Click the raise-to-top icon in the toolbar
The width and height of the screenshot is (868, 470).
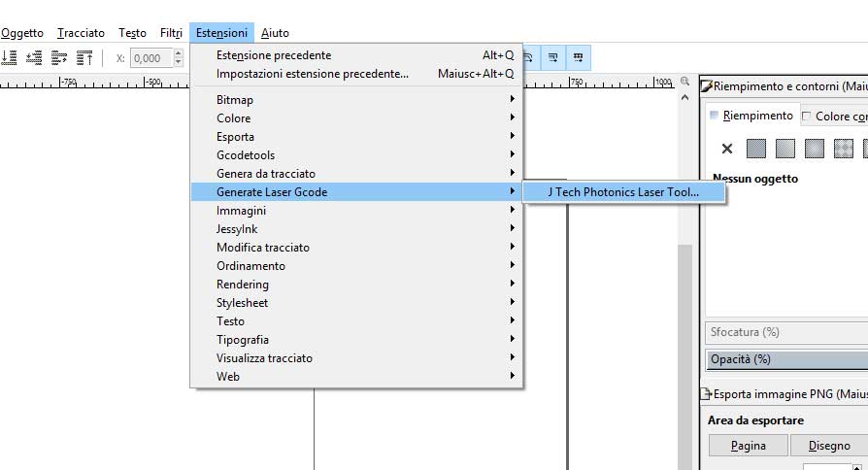point(84,57)
